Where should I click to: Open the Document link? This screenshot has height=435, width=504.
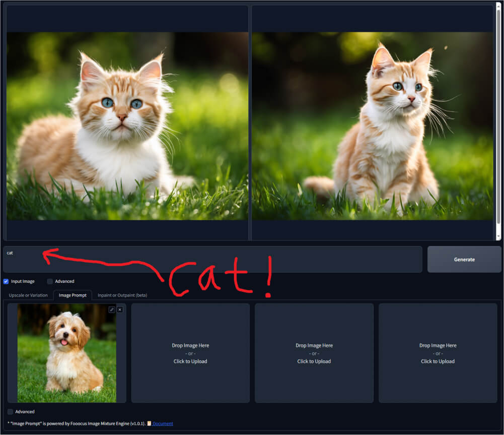(x=163, y=423)
